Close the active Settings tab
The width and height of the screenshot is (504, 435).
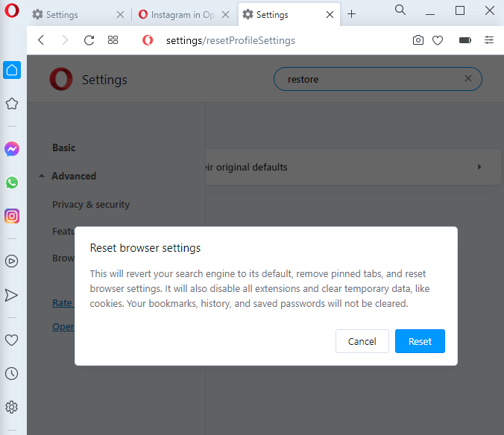330,14
